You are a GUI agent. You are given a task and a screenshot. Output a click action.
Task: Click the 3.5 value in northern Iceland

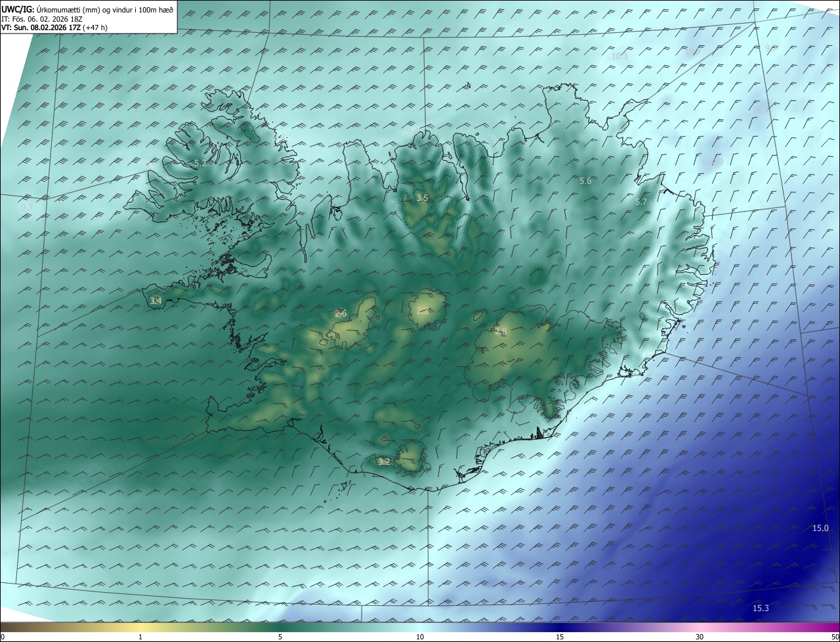[422, 198]
